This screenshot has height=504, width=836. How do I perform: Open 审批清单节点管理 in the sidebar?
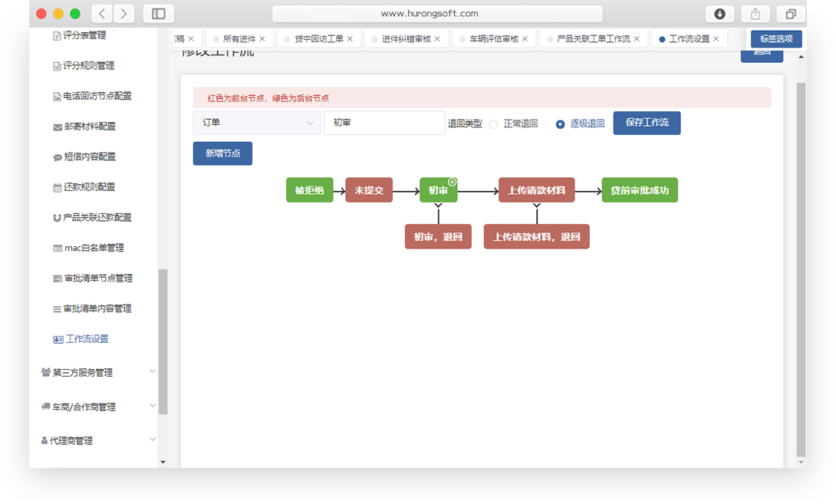click(97, 278)
